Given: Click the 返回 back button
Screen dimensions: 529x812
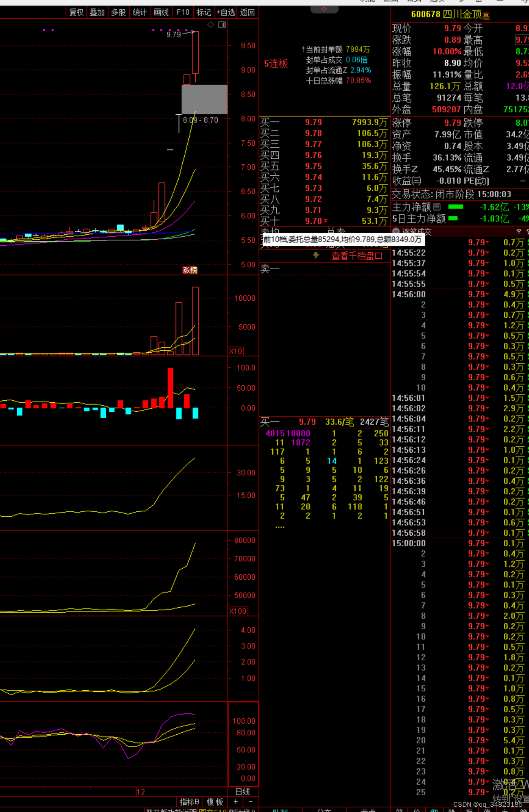Looking at the screenshot, I should point(247,13).
